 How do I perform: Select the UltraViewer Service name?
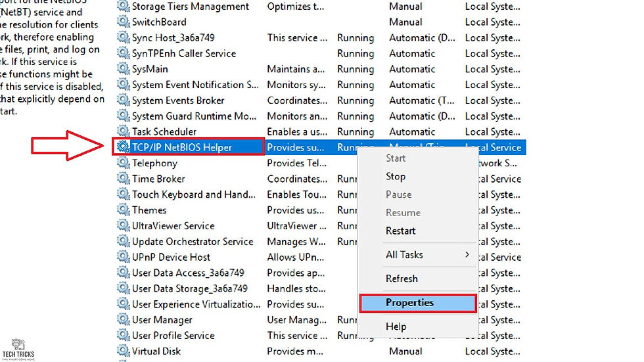(173, 226)
